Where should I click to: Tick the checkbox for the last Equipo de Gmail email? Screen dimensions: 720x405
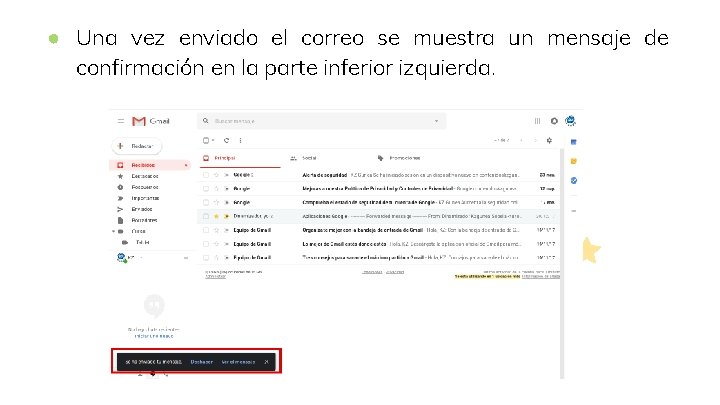click(206, 258)
